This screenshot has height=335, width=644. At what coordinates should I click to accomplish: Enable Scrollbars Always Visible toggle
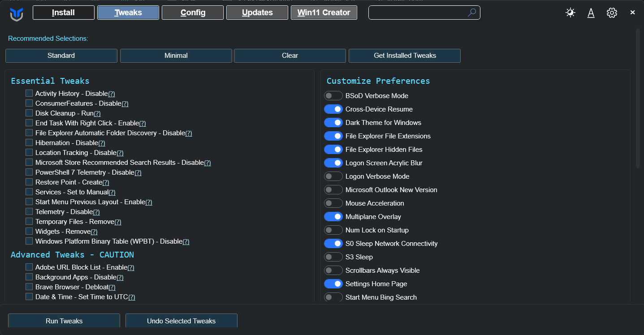click(333, 271)
